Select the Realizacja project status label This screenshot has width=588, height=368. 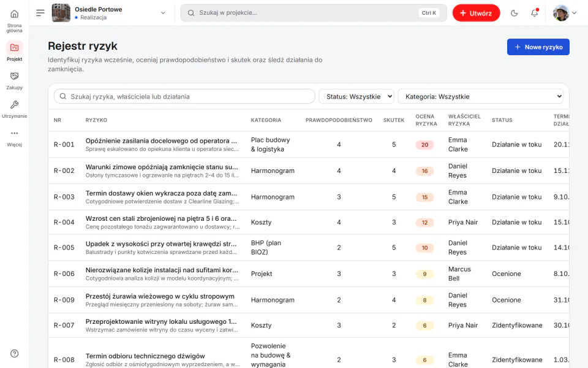[93, 17]
